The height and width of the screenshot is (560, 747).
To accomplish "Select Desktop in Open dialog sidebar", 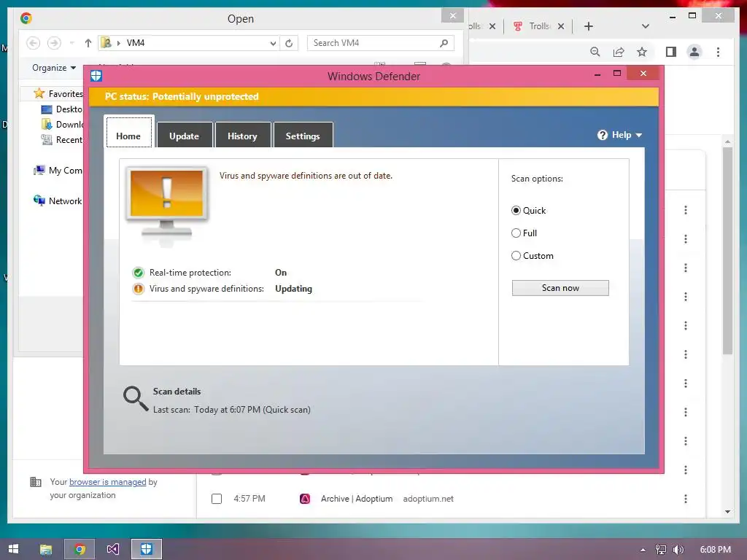I will click(62, 109).
